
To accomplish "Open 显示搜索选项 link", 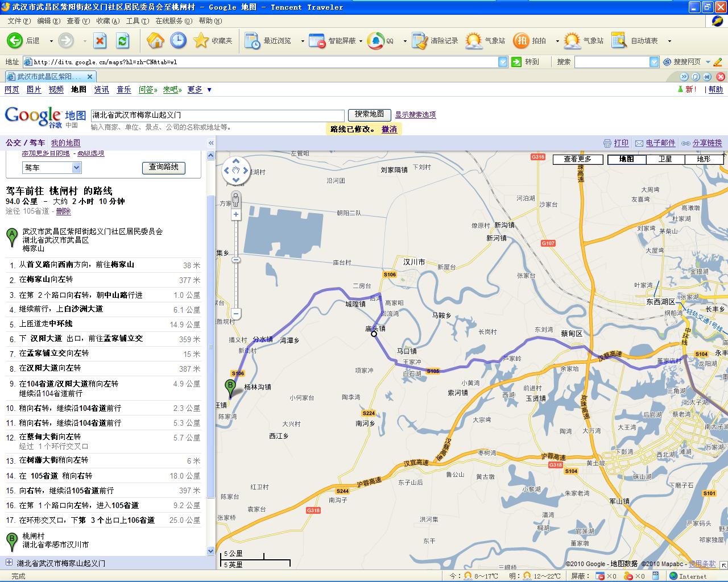I will click(416, 115).
